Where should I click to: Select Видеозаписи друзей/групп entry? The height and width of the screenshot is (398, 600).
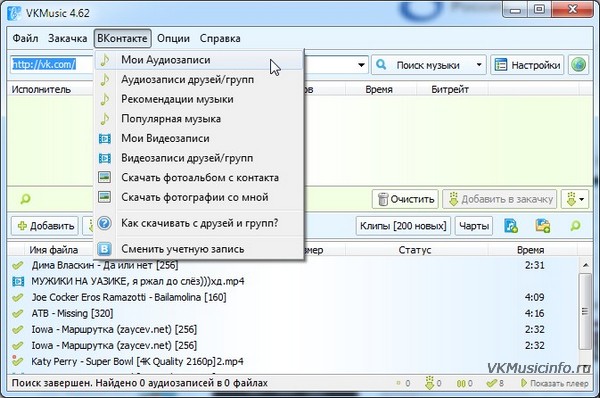[199, 158]
